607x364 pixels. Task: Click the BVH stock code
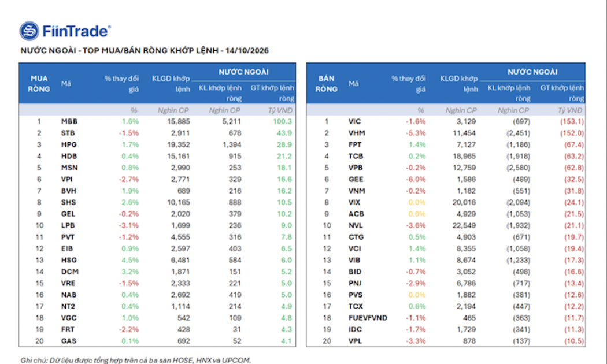pyautogui.click(x=69, y=191)
